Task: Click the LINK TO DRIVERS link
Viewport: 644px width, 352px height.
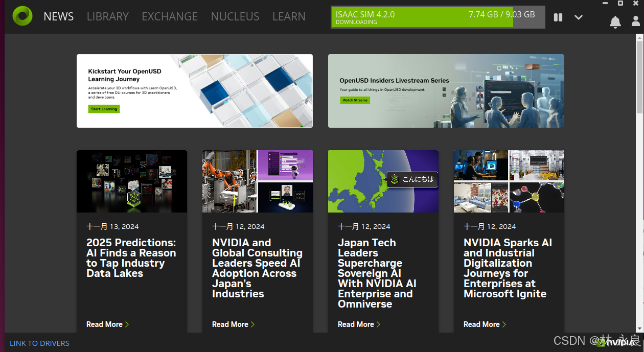Action: click(x=39, y=343)
